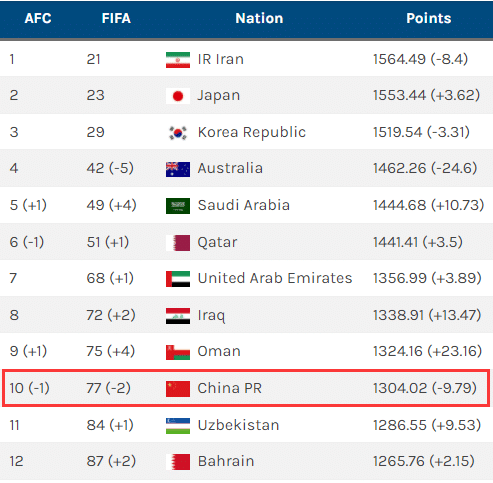Click the United Arab Emirates flag icon
The image size is (493, 483).
click(x=178, y=279)
